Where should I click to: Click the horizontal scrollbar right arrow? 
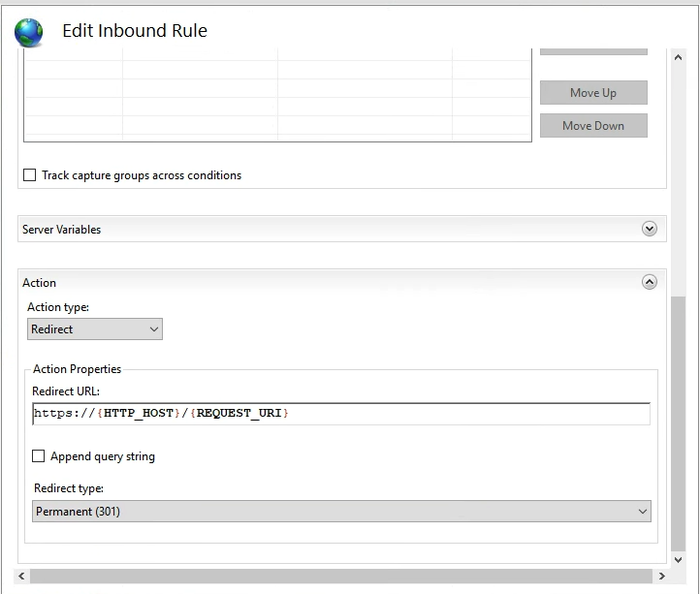click(661, 576)
